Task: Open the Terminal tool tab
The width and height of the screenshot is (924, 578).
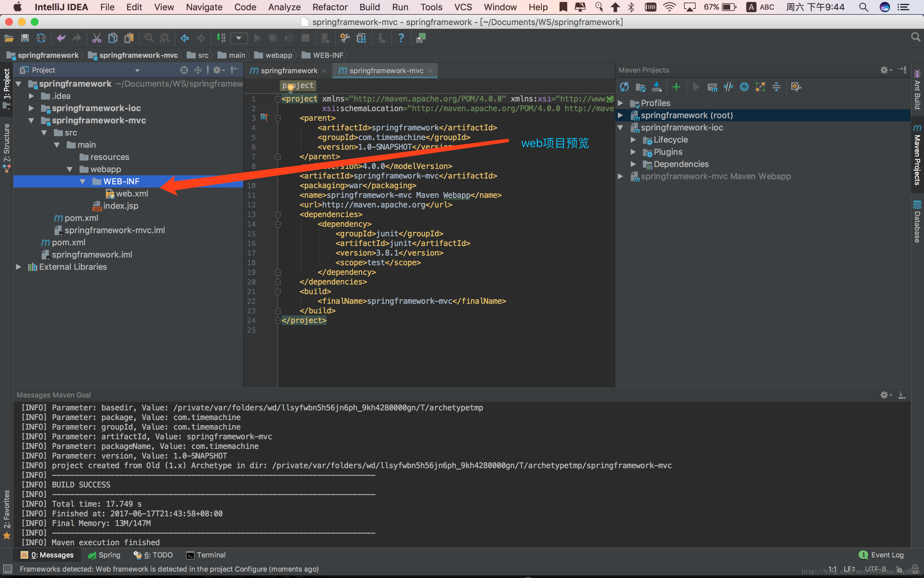Action: pos(206,555)
